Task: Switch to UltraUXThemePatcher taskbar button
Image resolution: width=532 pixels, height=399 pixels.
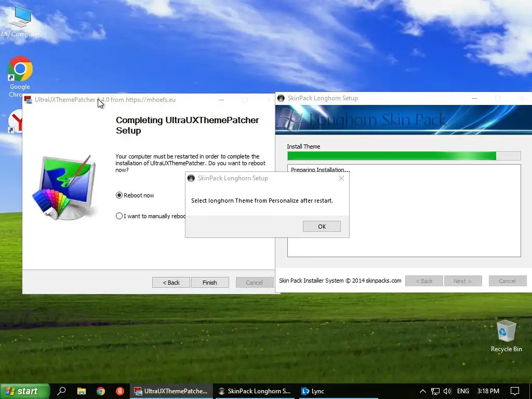Action: pos(171,391)
